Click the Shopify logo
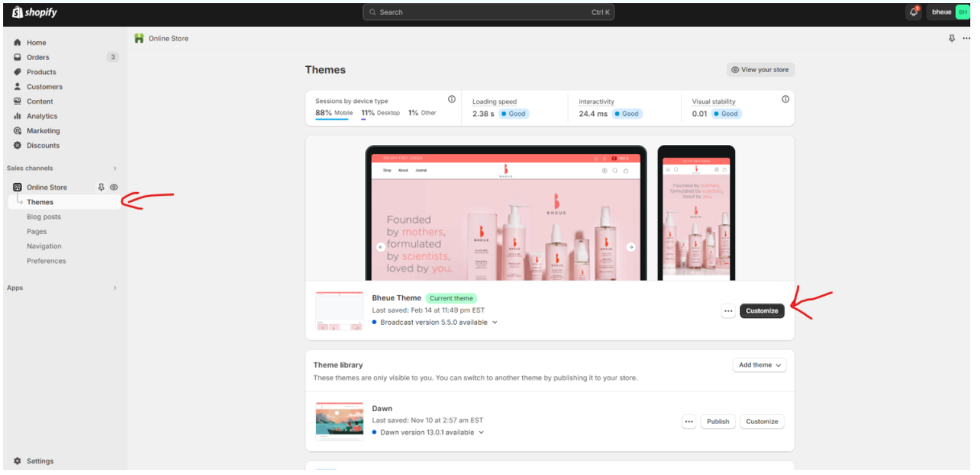This screenshot has height=475, width=980. tap(34, 12)
